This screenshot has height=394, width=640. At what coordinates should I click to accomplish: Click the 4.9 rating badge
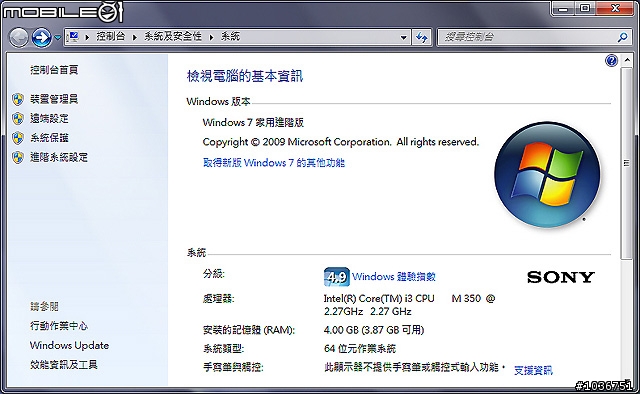coord(337,277)
